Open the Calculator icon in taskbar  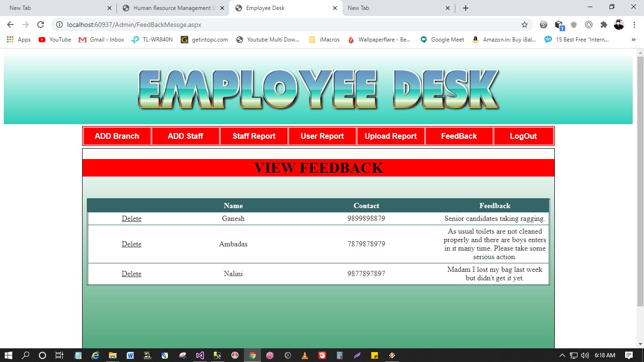point(339,355)
